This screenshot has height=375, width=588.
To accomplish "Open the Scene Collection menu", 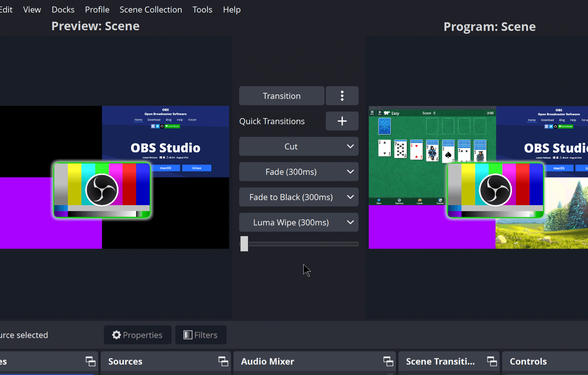I will pyautogui.click(x=151, y=9).
